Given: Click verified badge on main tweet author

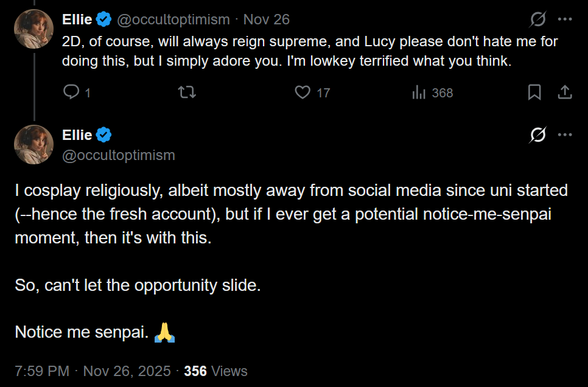Looking at the screenshot, I should pos(104,135).
